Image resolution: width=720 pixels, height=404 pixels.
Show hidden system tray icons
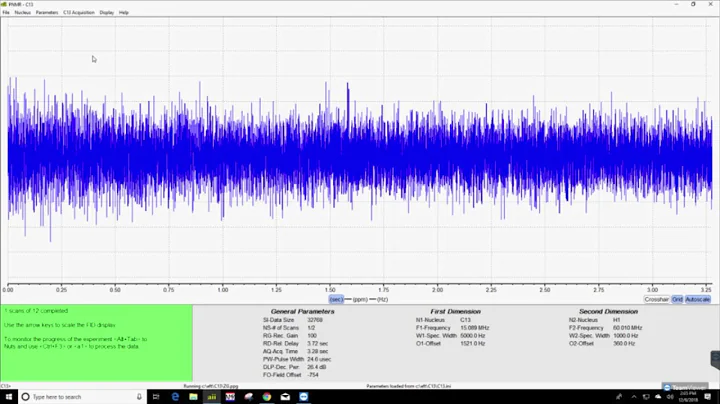coord(634,397)
